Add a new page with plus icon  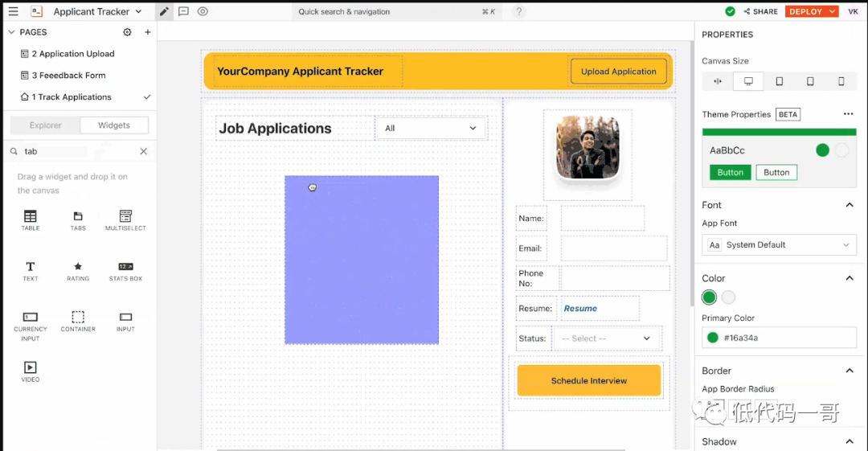pos(147,32)
